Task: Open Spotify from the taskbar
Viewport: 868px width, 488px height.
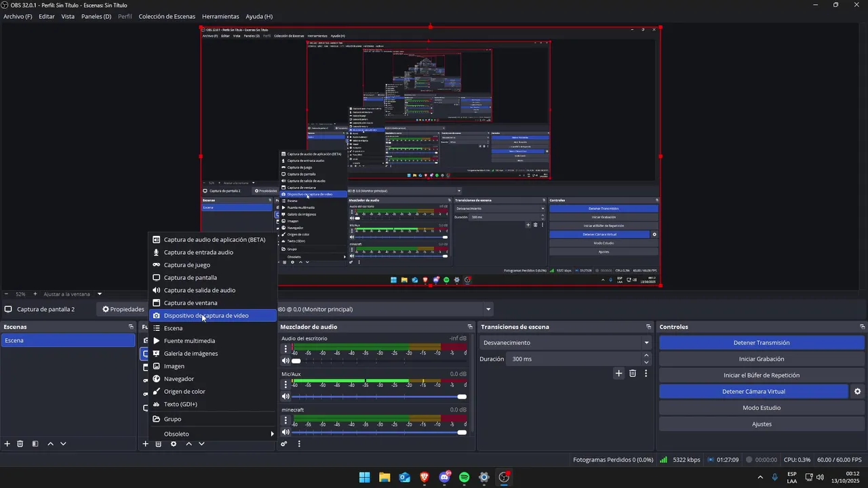Action: [464, 477]
